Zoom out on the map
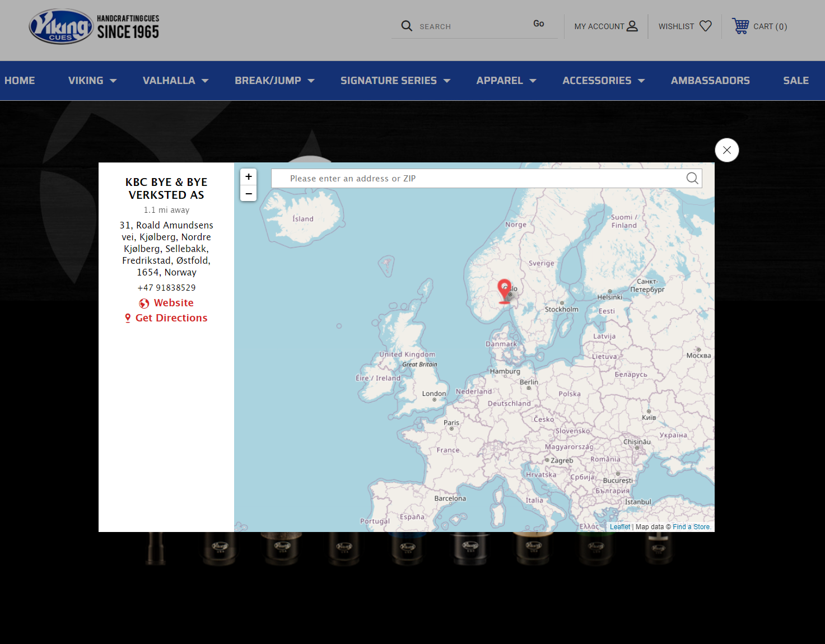Viewport: 825px width, 644px height. tap(249, 193)
